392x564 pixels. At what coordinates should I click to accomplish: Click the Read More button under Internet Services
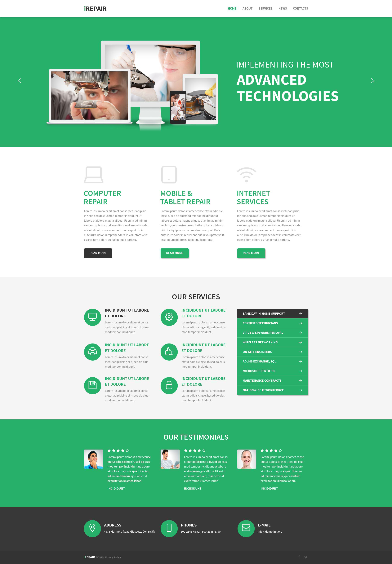pyautogui.click(x=251, y=253)
